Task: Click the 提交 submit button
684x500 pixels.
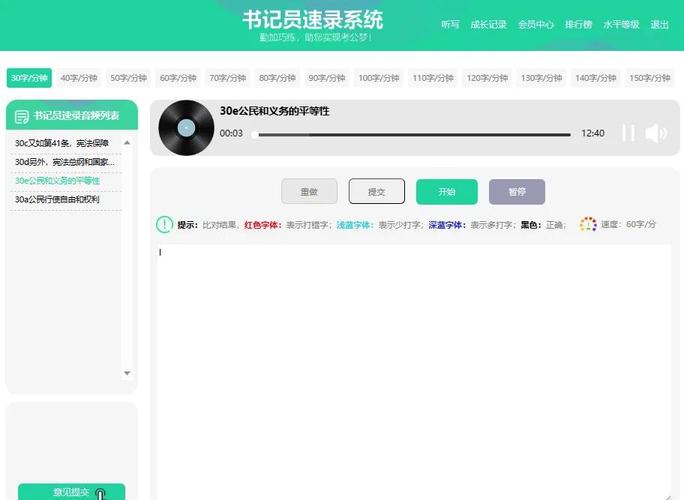Action: [x=376, y=192]
